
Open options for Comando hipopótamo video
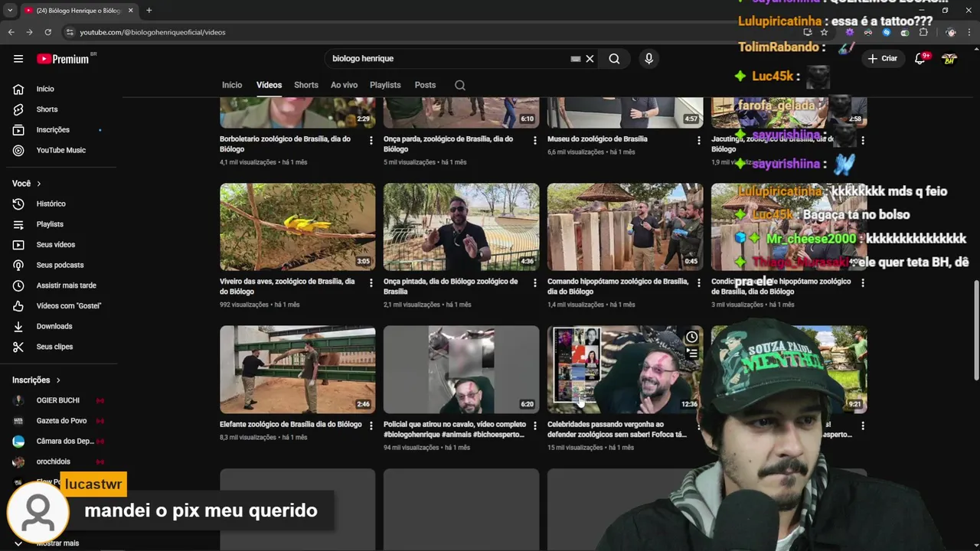(x=698, y=283)
